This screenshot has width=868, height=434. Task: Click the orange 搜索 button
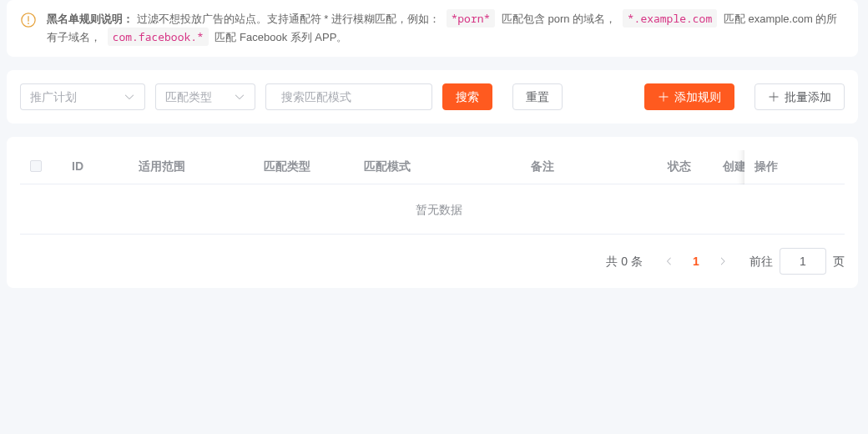point(467,97)
